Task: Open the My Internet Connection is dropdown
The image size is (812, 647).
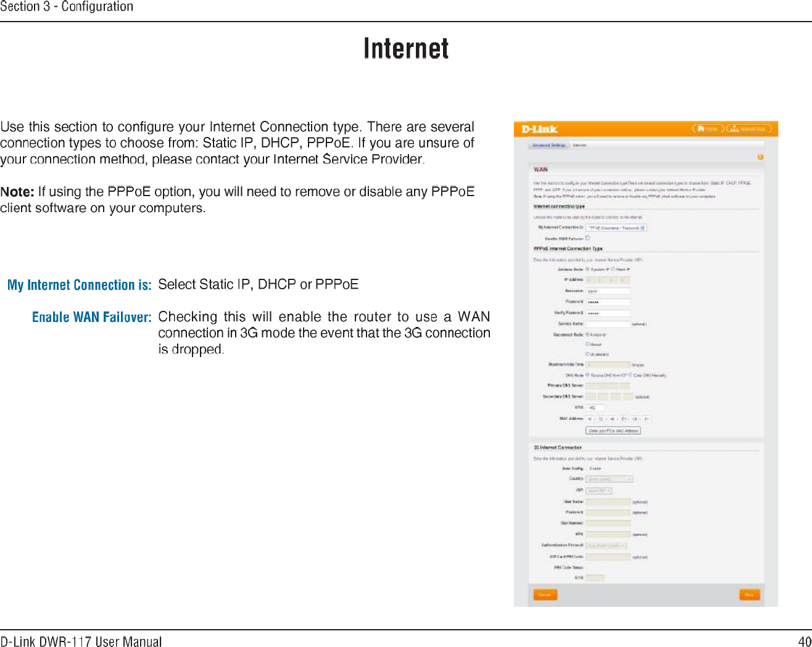Action: point(616,228)
